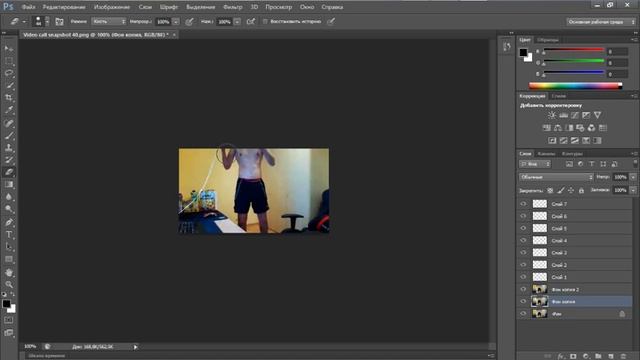Select the Magic Wand tool

coord(9,86)
